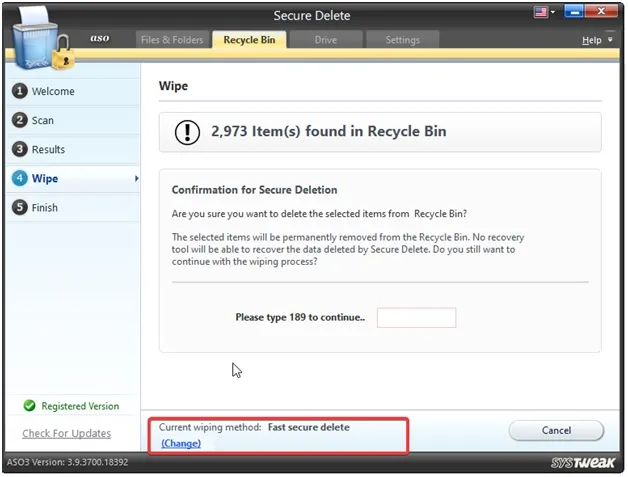Image resolution: width=628 pixels, height=477 pixels.
Task: Click the Cancel button
Action: pos(556,431)
